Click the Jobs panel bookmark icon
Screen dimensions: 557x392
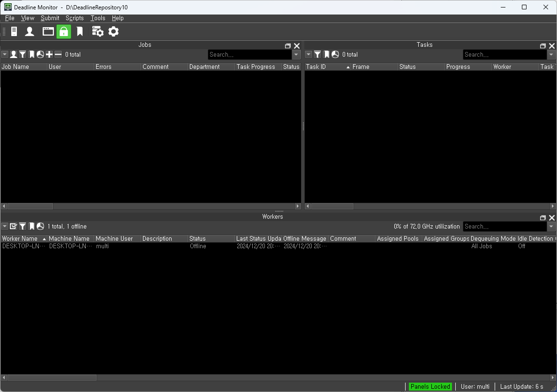tap(31, 54)
